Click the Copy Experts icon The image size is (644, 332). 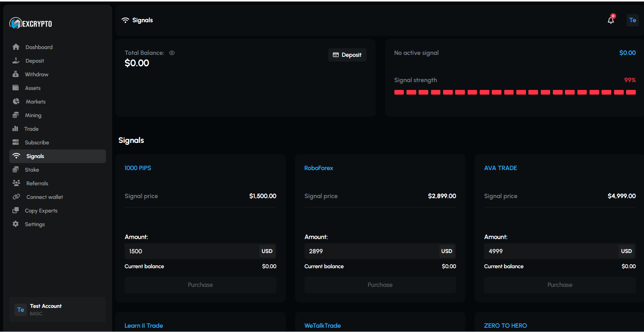pos(16,210)
